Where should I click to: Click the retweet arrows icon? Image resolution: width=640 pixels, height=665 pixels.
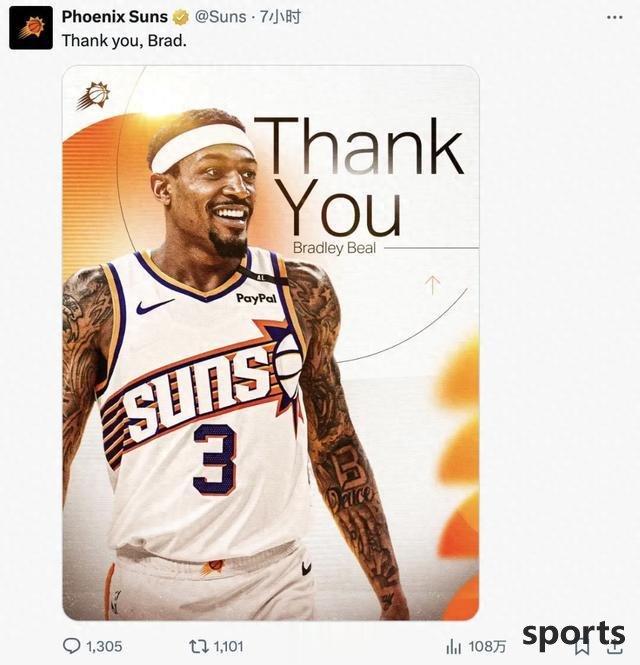pos(198,646)
